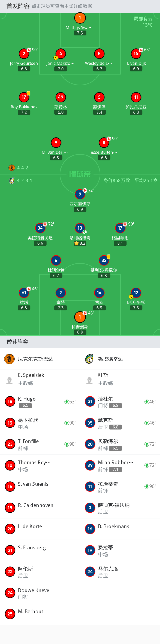Select 伊沃-平托 number 12 captain icon

[136, 293]
